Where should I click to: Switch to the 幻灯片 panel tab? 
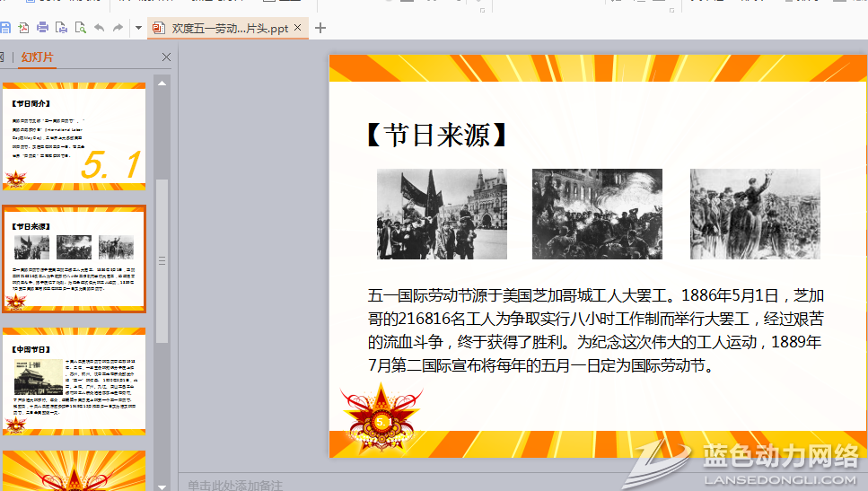[x=38, y=57]
